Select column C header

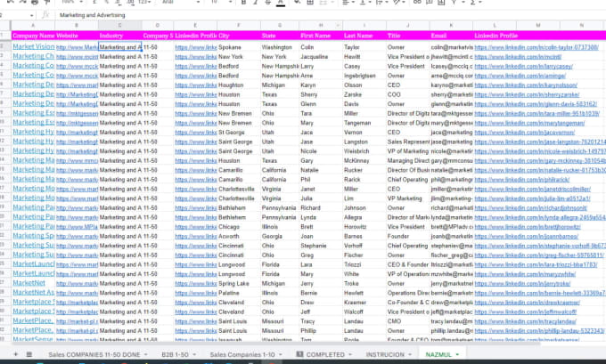[x=119, y=25]
